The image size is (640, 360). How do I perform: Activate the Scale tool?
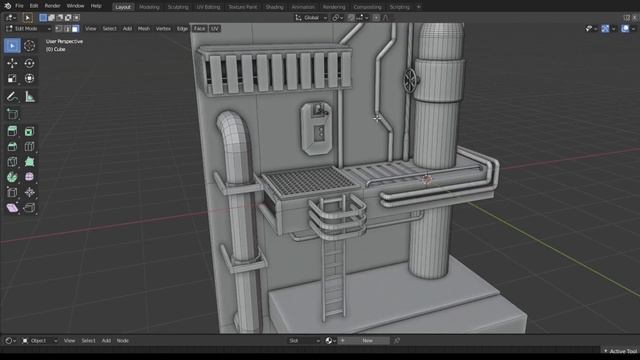[x=12, y=78]
